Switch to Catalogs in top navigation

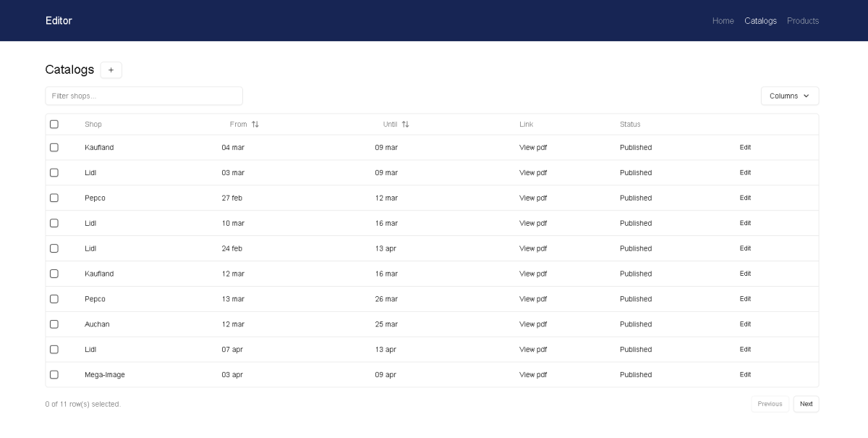point(760,21)
